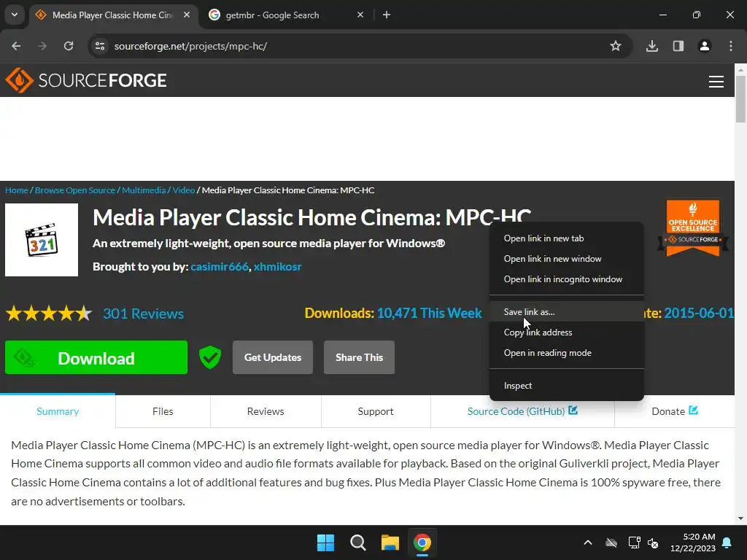Open the Windows Start menu
The height and width of the screenshot is (560, 747).
(326, 542)
